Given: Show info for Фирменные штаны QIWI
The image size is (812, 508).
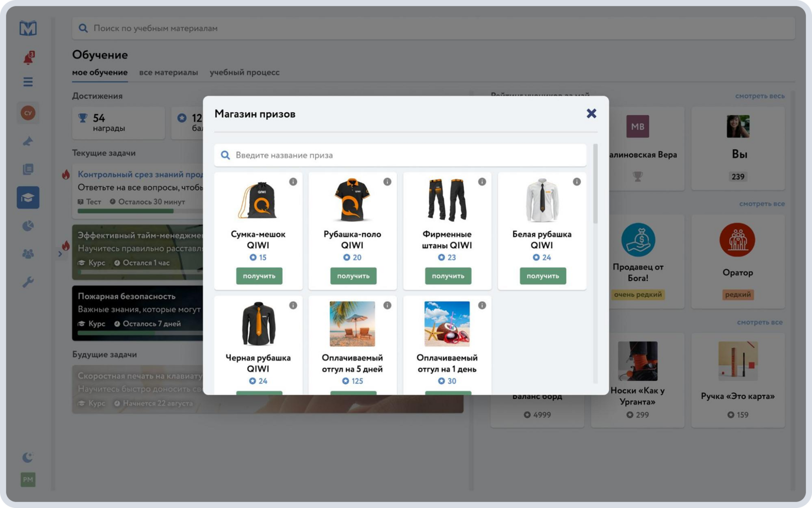Looking at the screenshot, I should [482, 182].
